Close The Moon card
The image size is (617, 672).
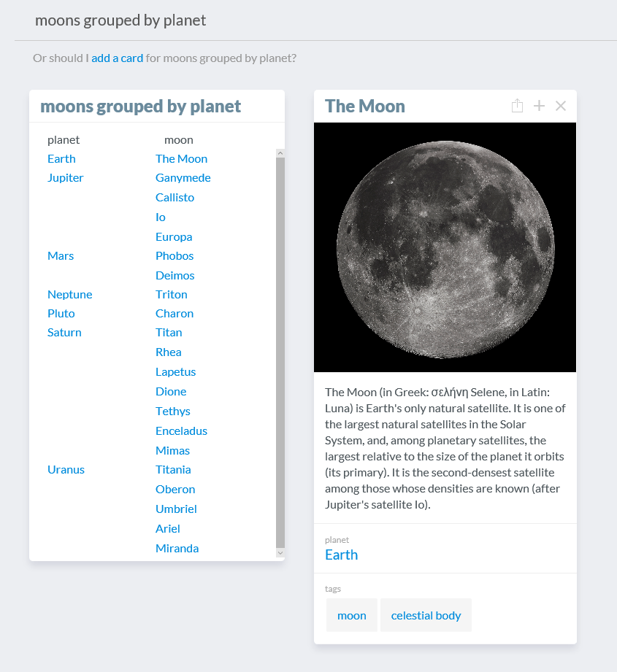coord(561,106)
